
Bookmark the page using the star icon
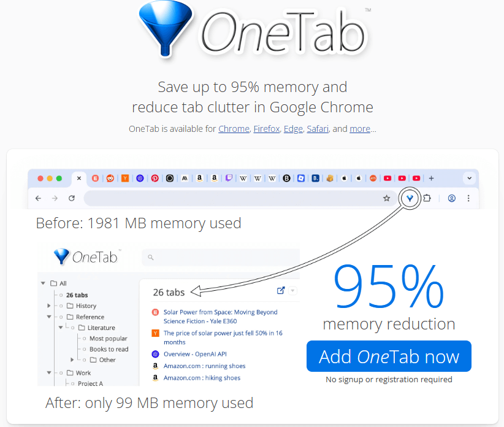point(386,198)
